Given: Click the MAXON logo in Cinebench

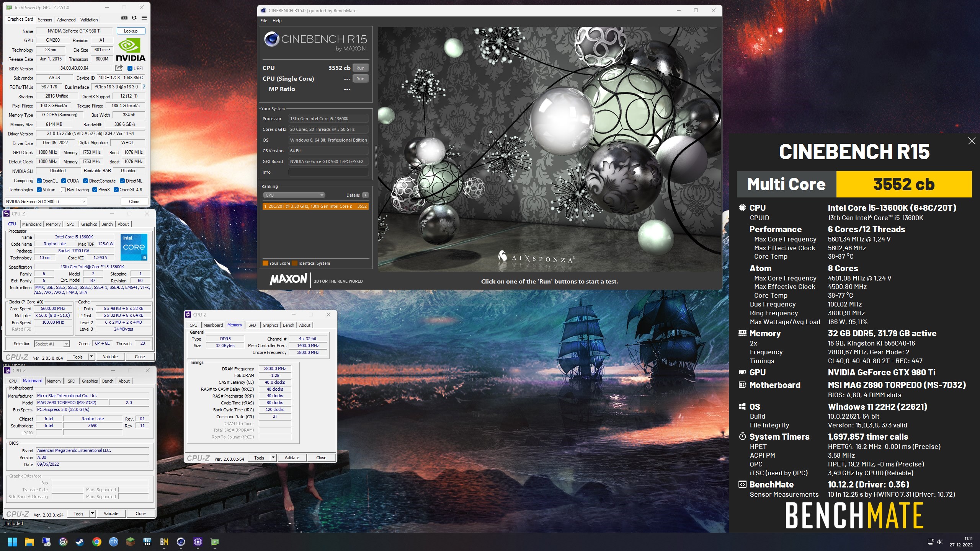Looking at the screenshot, I should click(x=288, y=279).
